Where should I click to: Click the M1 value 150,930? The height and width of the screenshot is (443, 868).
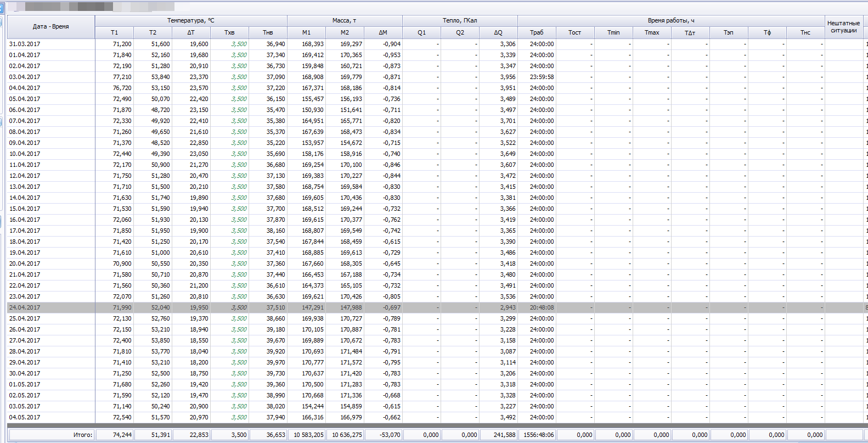[313, 110]
